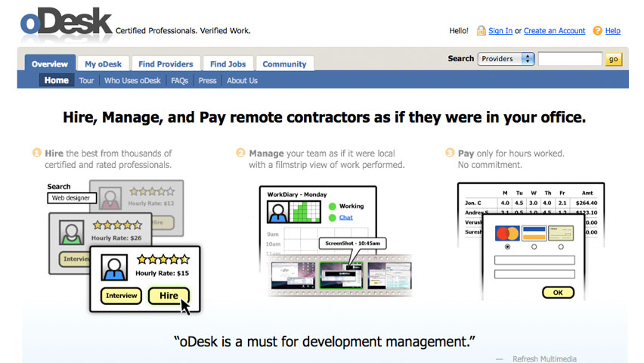The image size is (644, 363).
Task: Click the Jon. C row name
Action: (473, 203)
